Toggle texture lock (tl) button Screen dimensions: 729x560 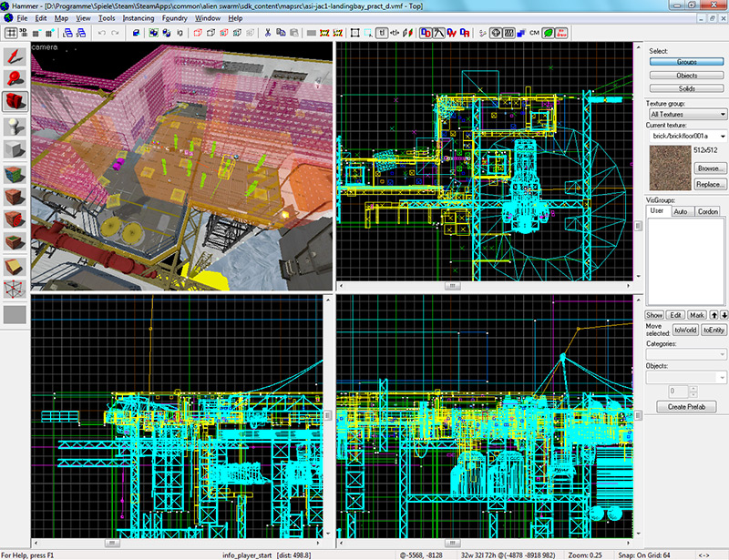tap(382, 33)
